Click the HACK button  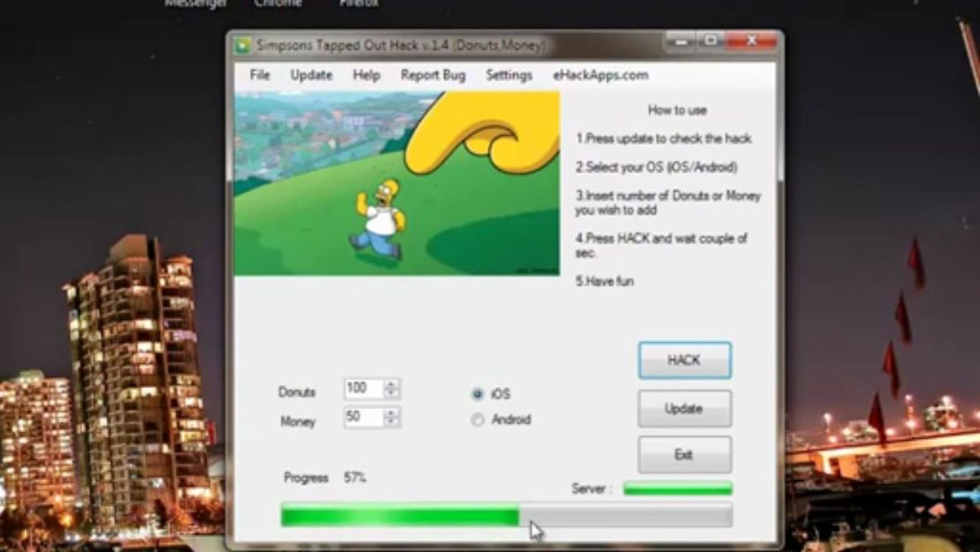pos(684,360)
